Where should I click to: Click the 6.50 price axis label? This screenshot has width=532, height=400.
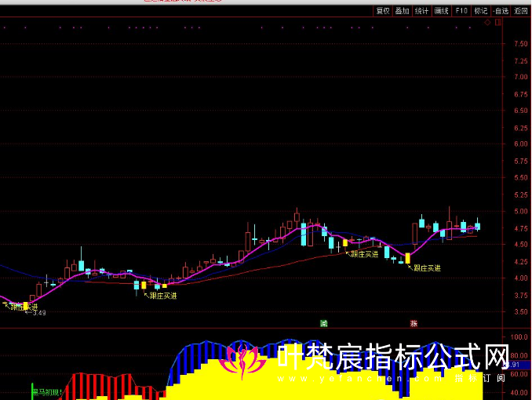pyautogui.click(x=521, y=111)
